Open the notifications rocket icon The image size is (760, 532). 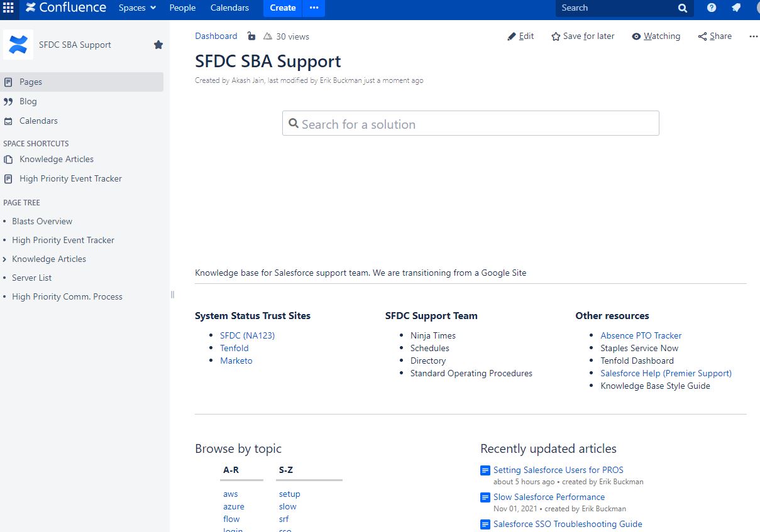(x=736, y=8)
